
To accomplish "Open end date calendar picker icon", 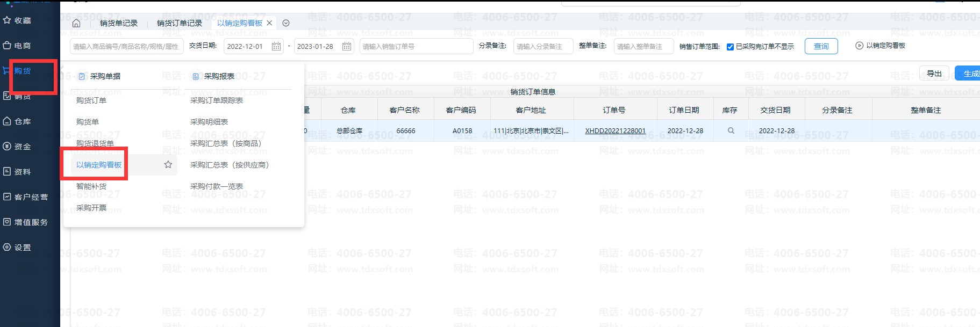I will coord(347,47).
